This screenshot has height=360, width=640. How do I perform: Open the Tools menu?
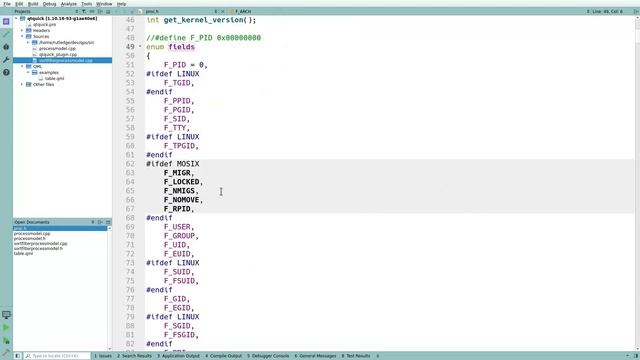coord(87,4)
